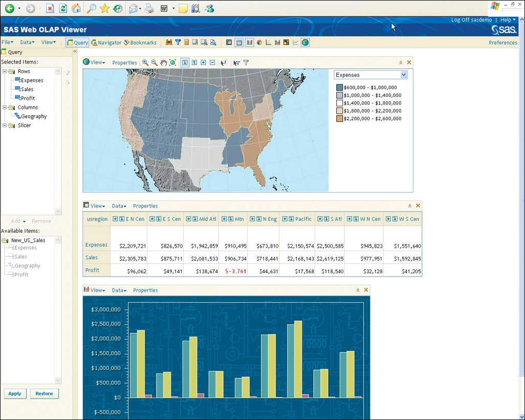
Task: Click the crosstab film-strip table icon
Action: pos(229,42)
